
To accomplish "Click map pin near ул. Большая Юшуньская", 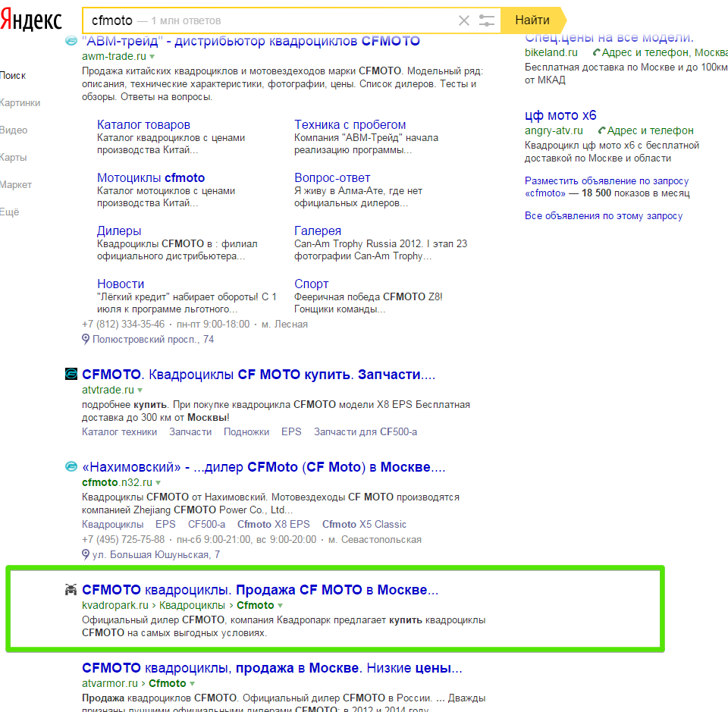I will 86,554.
